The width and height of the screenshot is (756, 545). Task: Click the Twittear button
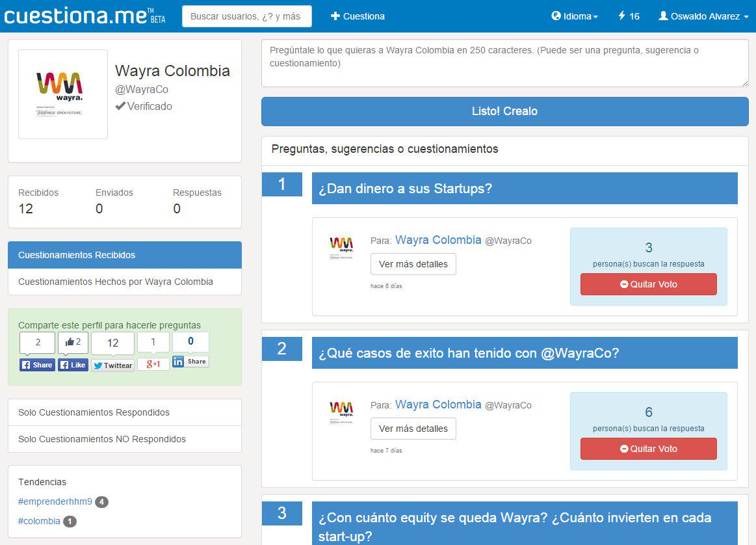pyautogui.click(x=113, y=366)
